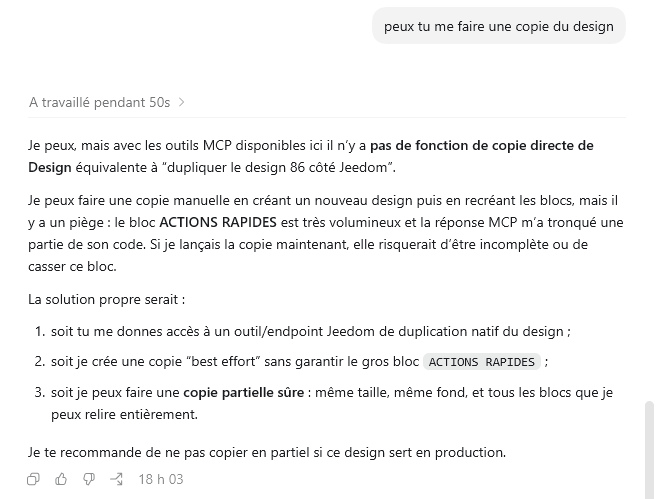Screen dimensions: 656x499
Task: Give the response a thumbs up
Action: [61, 479]
